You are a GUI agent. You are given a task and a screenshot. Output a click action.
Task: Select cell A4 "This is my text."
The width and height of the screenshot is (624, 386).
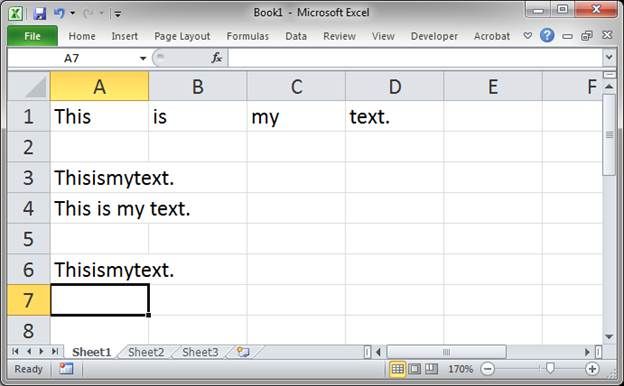click(99, 208)
